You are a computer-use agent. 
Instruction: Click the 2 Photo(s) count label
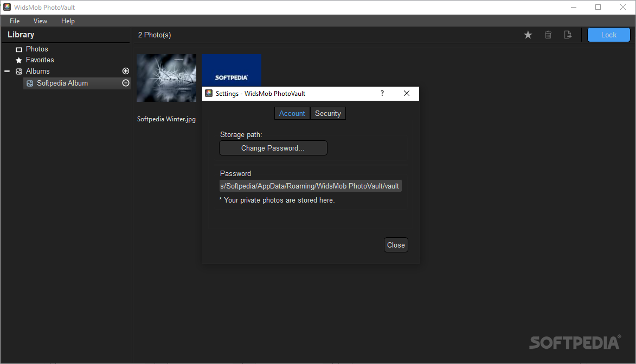[x=155, y=35]
